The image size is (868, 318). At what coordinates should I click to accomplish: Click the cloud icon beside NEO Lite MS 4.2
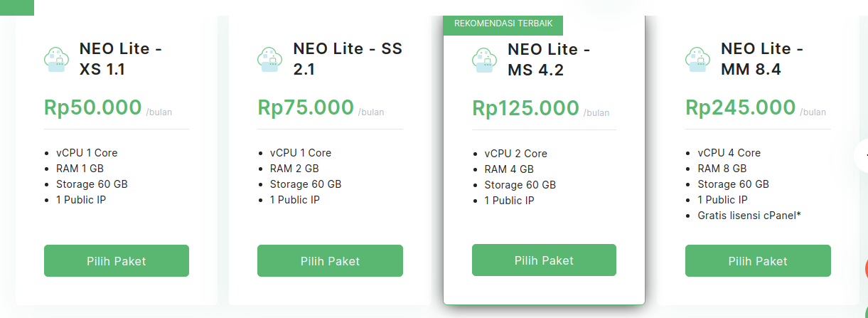pyautogui.click(x=485, y=60)
